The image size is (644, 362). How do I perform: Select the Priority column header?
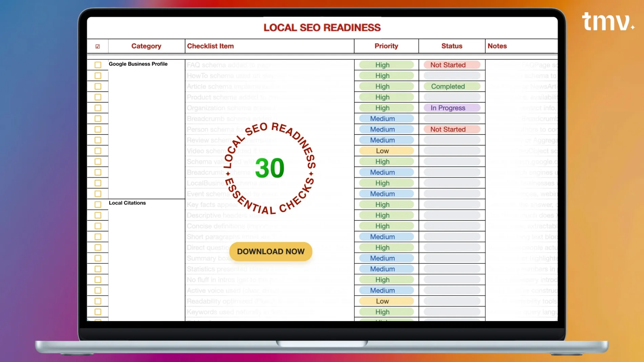point(386,46)
